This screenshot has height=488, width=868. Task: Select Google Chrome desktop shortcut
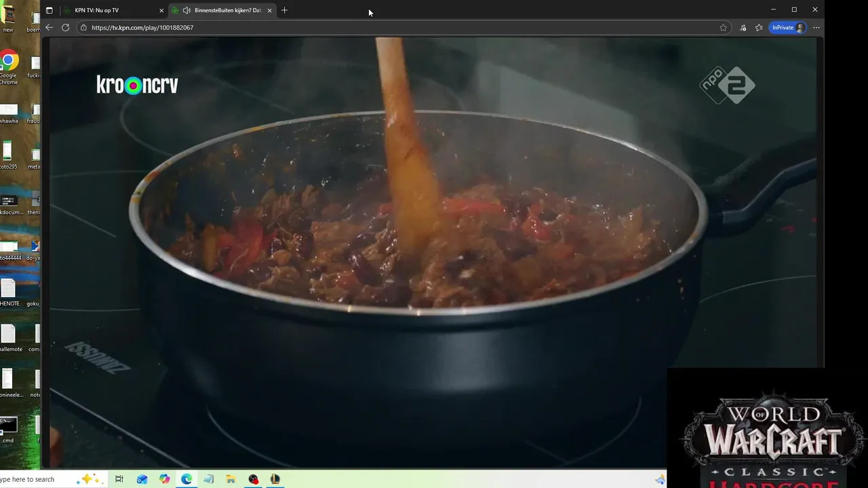(8, 68)
